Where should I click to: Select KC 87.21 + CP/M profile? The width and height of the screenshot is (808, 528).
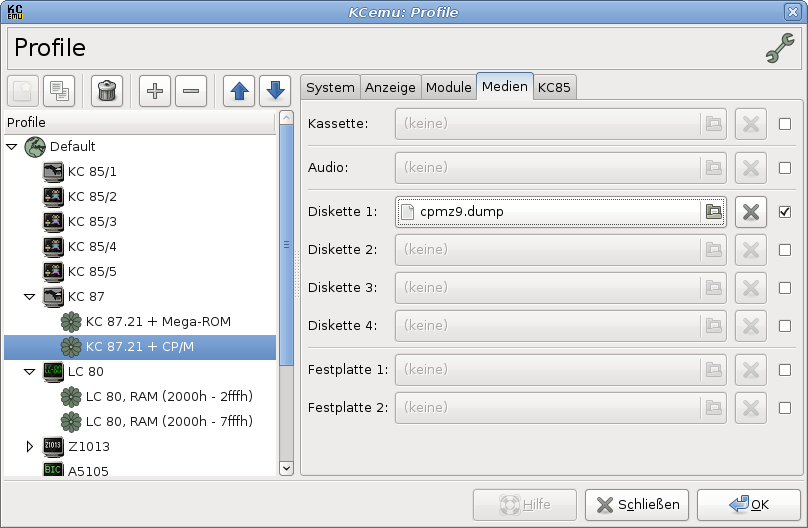(x=140, y=347)
